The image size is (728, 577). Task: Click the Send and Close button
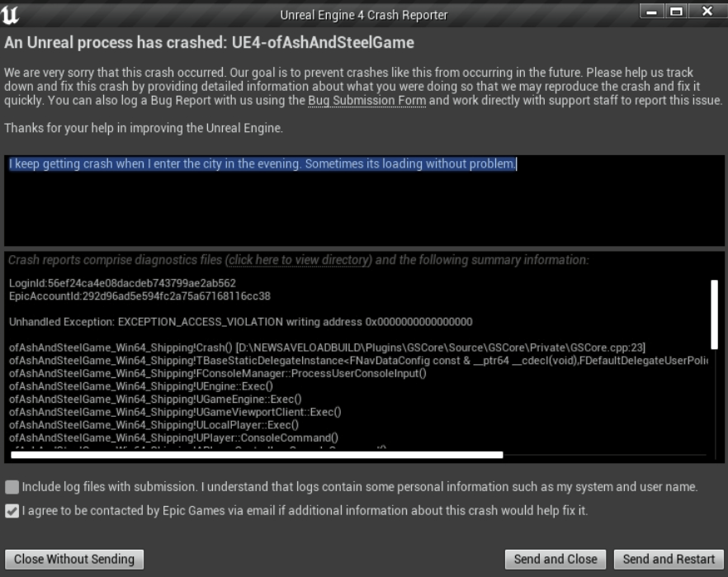(x=555, y=559)
